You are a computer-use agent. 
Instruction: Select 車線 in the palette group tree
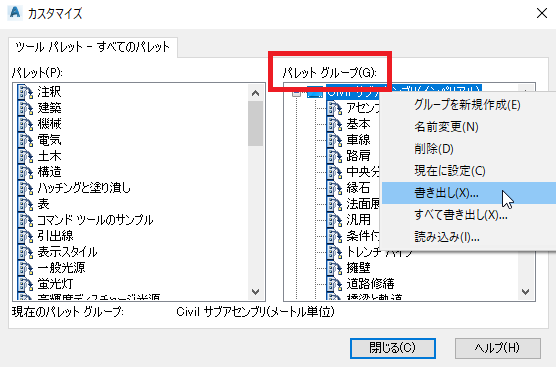pos(358,140)
